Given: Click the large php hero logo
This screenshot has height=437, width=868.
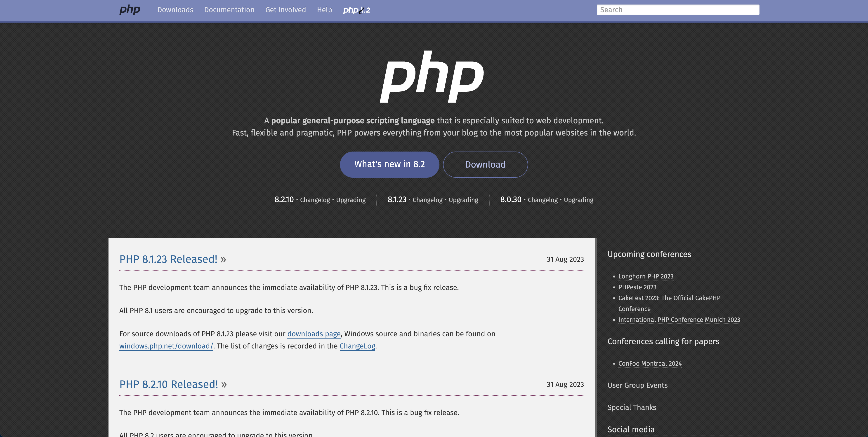Looking at the screenshot, I should (432, 77).
